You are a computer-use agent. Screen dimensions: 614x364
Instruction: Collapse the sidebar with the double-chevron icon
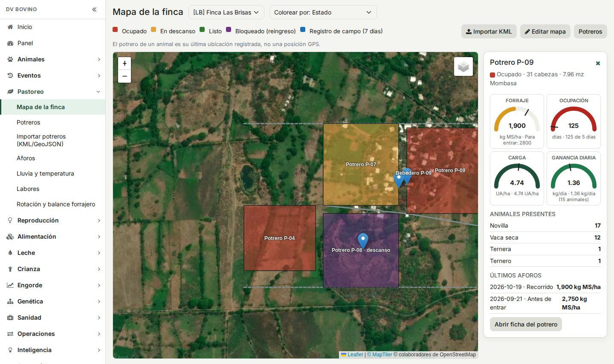pyautogui.click(x=94, y=9)
